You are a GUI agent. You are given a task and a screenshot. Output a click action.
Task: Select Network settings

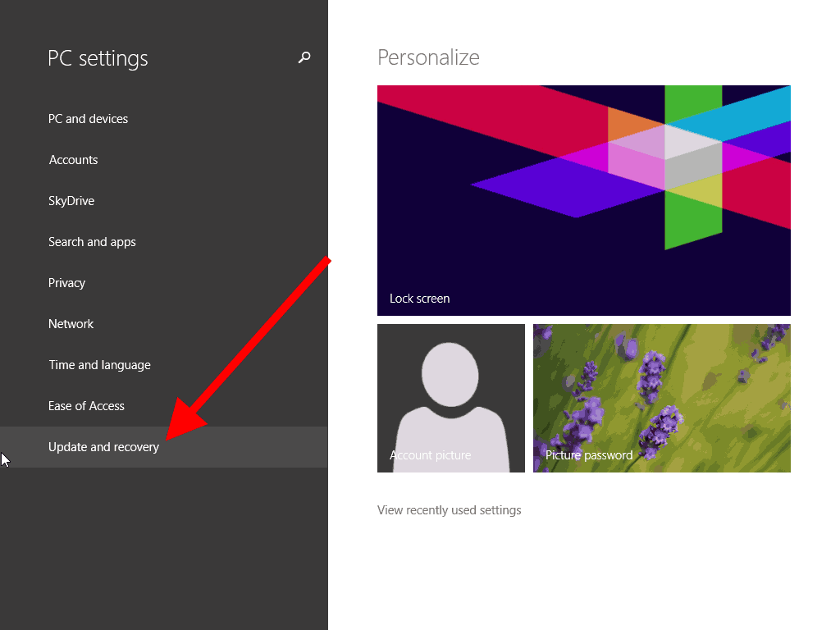pyautogui.click(x=71, y=323)
